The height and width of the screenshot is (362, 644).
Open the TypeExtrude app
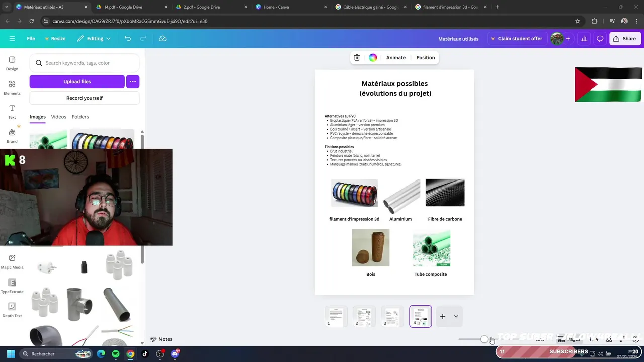click(12, 286)
